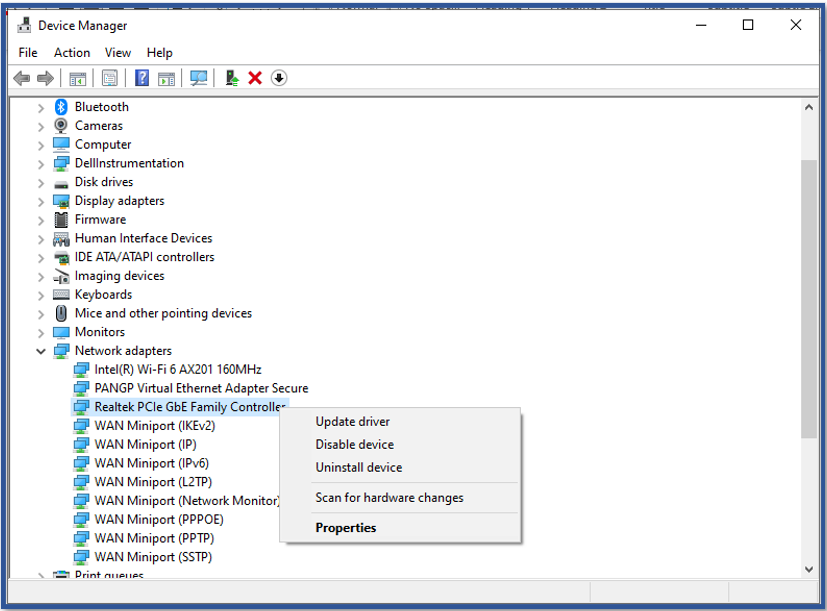Viewport: 827px width, 611px height.
Task: Click the Intel Wi-Fi 6 AX201 adapter icon
Action: point(81,369)
